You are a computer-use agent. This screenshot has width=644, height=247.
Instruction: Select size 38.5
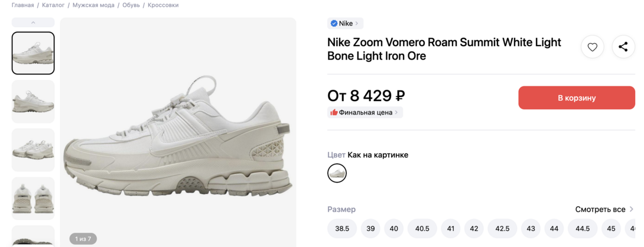(x=342, y=229)
